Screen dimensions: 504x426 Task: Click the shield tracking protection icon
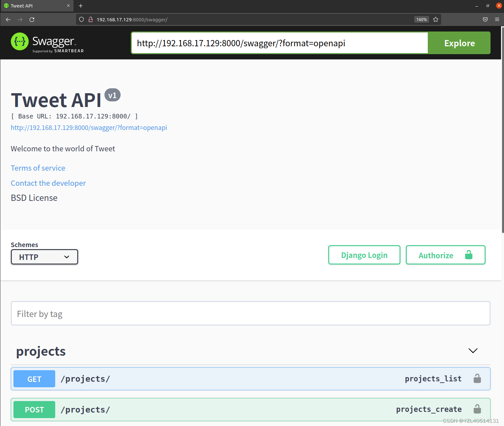point(81,20)
